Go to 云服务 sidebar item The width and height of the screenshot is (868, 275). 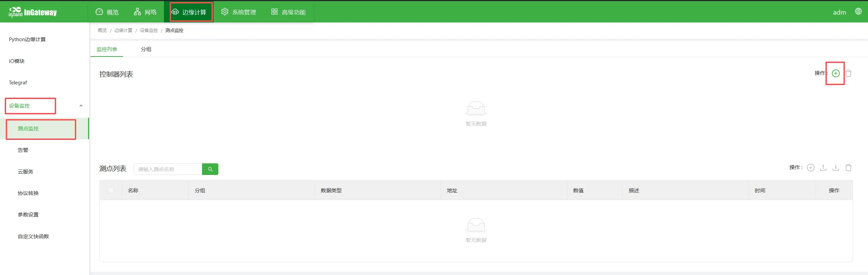tap(26, 172)
